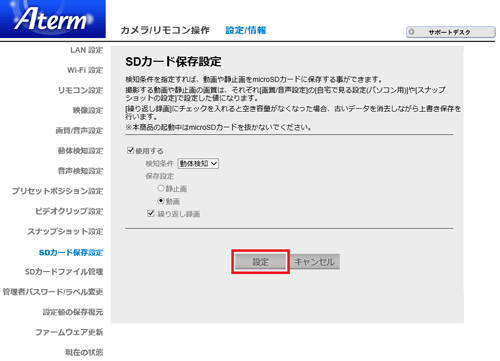This screenshot has height=361, width=500.
Task: Open プリセットポジション設定 page
Action: pos(57,191)
